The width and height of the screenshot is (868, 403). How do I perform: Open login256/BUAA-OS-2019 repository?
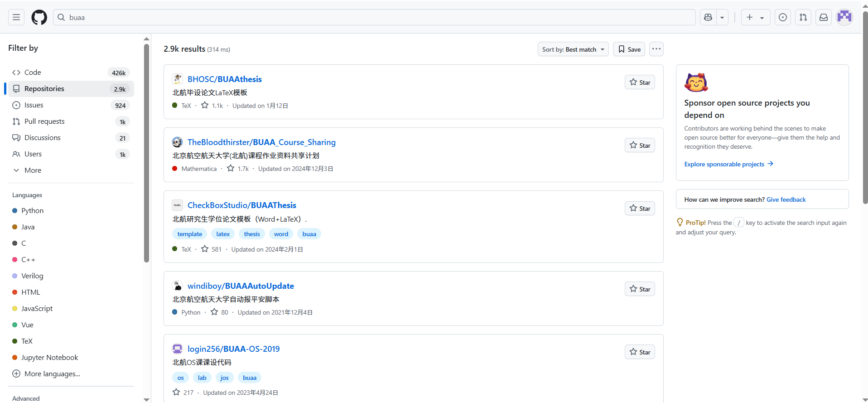[234, 349]
